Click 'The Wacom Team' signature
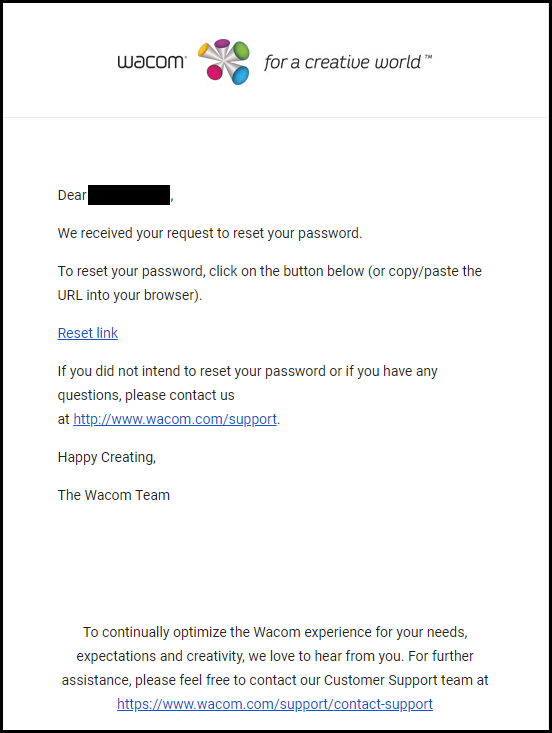552x733 pixels. click(x=114, y=495)
